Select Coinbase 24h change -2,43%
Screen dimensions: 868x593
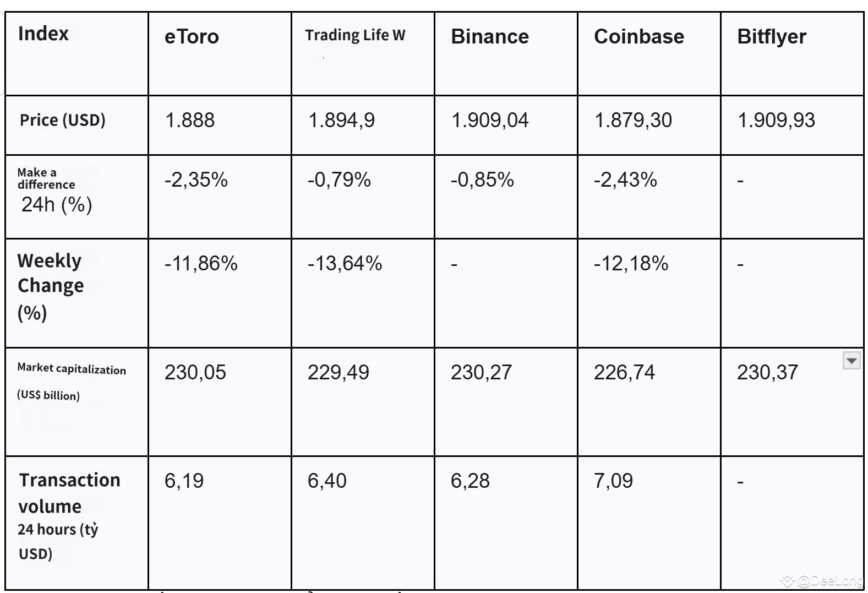pyautogui.click(x=625, y=179)
